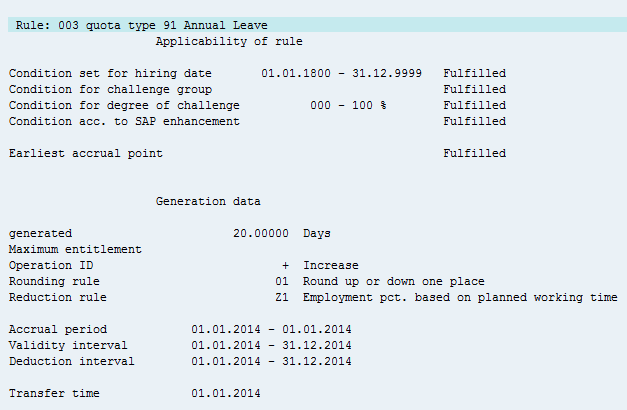The width and height of the screenshot is (627, 410).
Task: Click 'Fulfilled' status next to earliest accrual point
Action: point(474,154)
